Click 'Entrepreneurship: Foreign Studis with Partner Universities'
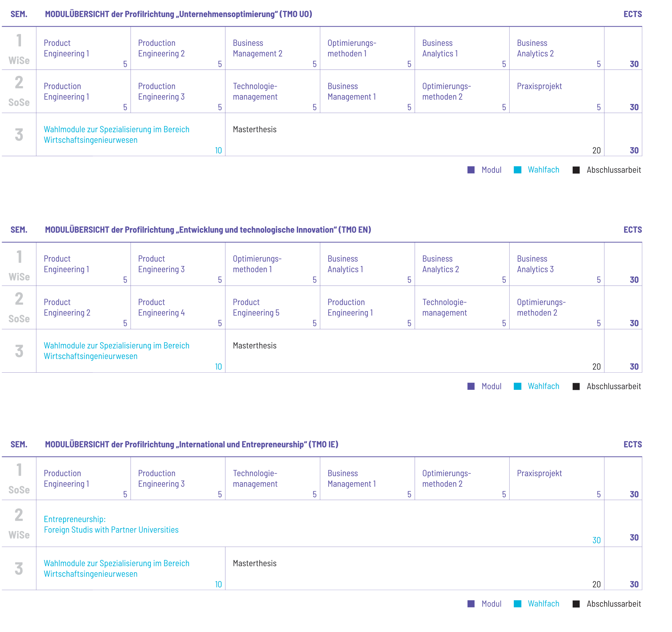Screen dimensions: 672x632 (111, 524)
